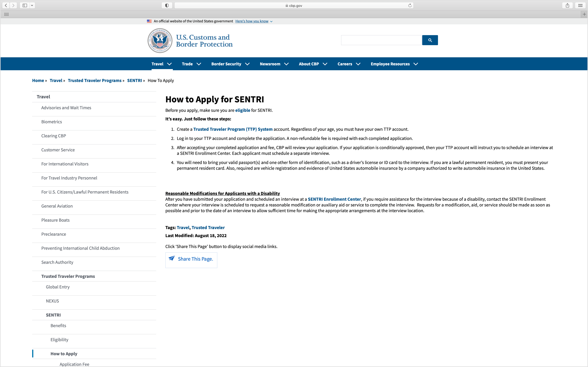Image resolution: width=588 pixels, height=367 pixels.
Task: Click the search magnifier button
Action: pyautogui.click(x=430, y=40)
